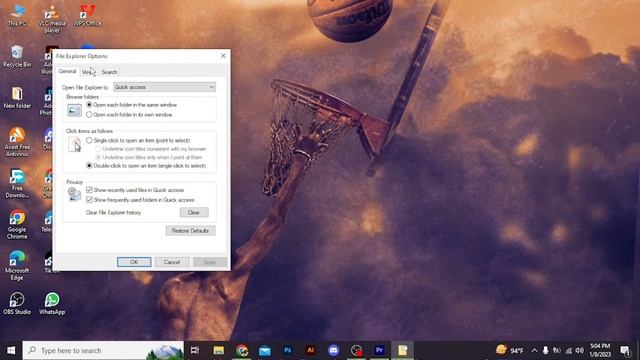Open Discord from taskbar
The width and height of the screenshot is (640, 360).
coord(333,350)
